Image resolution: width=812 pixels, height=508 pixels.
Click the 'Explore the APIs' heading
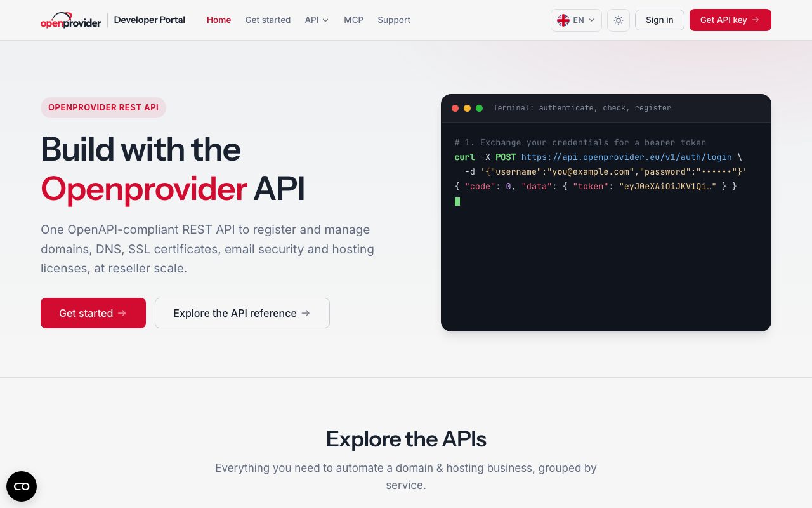tap(406, 439)
